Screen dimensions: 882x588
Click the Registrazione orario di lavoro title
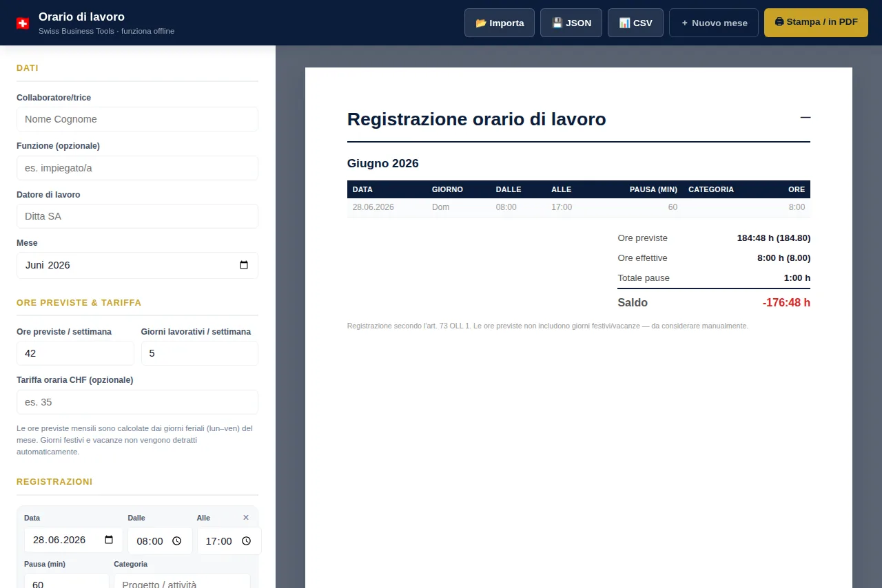tap(477, 119)
